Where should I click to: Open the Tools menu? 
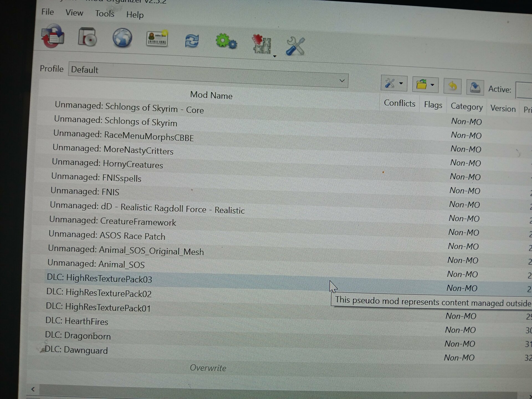(x=105, y=14)
